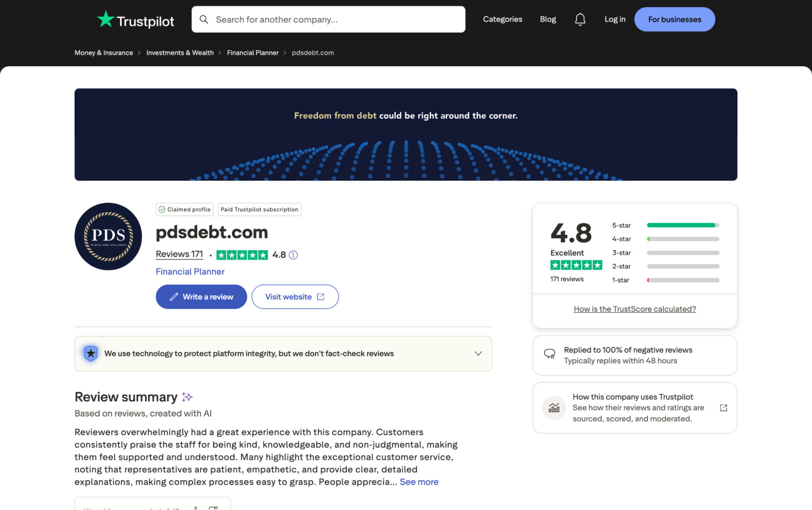
Task: Filter by 1-star rating bar
Action: click(x=666, y=280)
